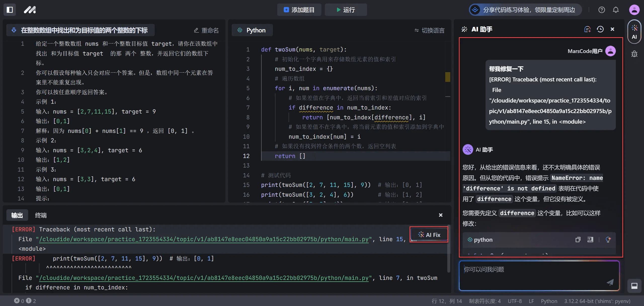This screenshot has width=644, height=306.
Task: Toggle the left sidebar panel icon
Action: coord(10,10)
